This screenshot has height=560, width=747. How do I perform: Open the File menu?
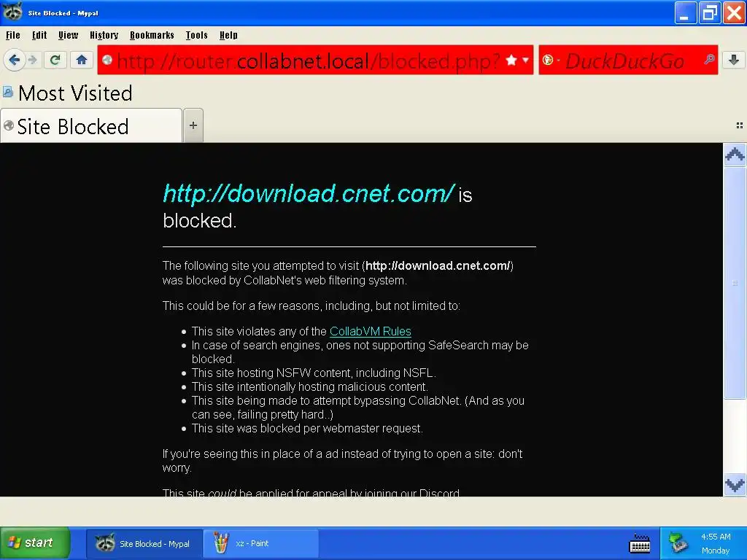13,35
